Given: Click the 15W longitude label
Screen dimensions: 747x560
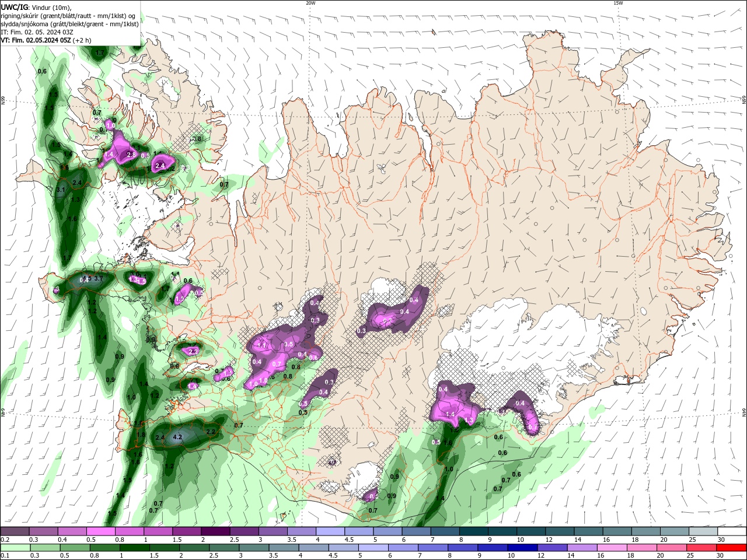Looking at the screenshot, I should pyautogui.click(x=617, y=3).
